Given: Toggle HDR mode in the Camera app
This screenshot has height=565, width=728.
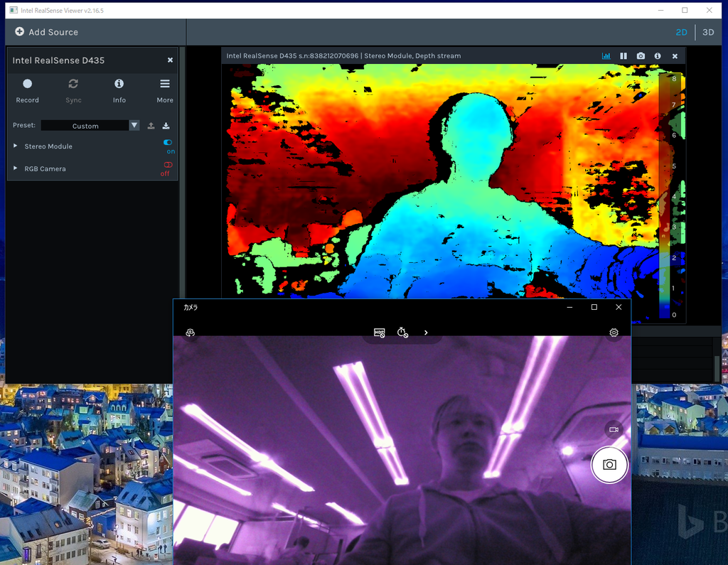Looking at the screenshot, I should (379, 332).
